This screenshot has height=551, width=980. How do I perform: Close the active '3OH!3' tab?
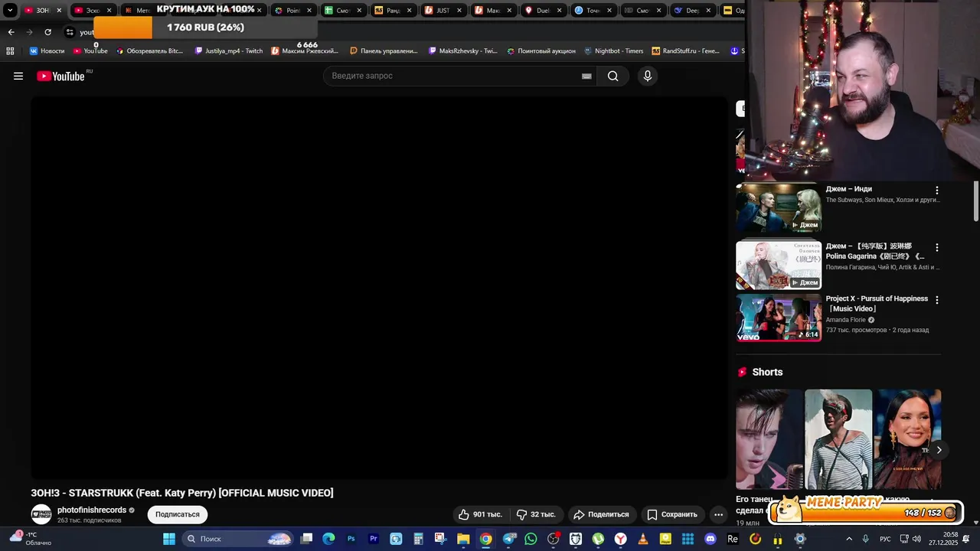pos(59,11)
